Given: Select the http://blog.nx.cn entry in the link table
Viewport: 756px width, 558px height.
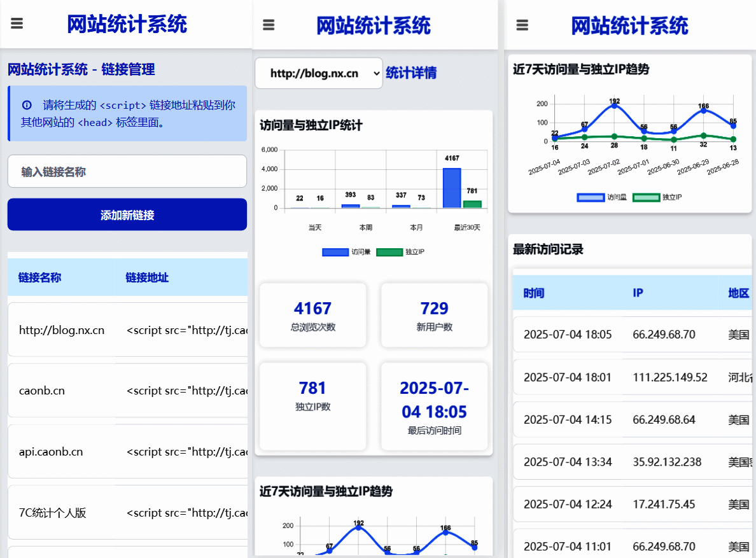Looking at the screenshot, I should click(61, 330).
